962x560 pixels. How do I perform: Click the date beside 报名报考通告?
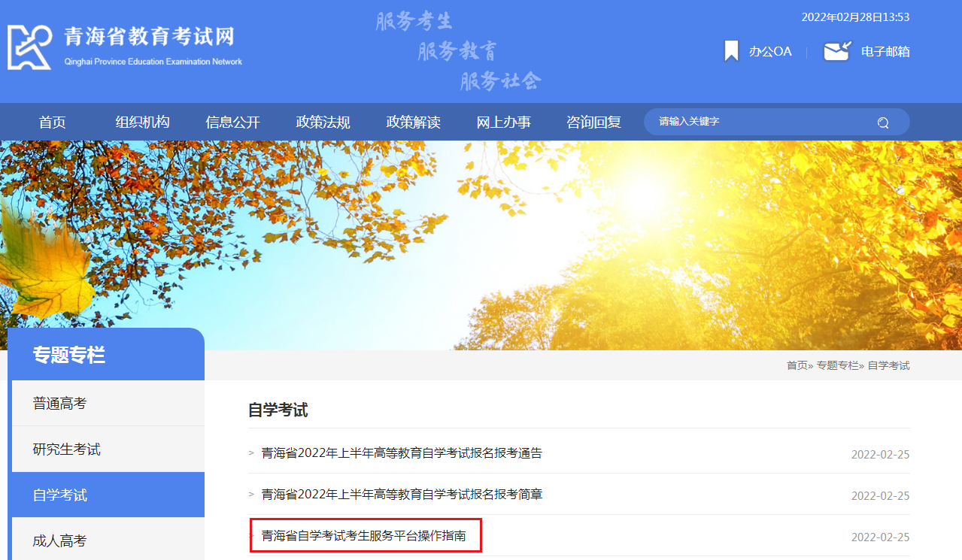click(881, 455)
